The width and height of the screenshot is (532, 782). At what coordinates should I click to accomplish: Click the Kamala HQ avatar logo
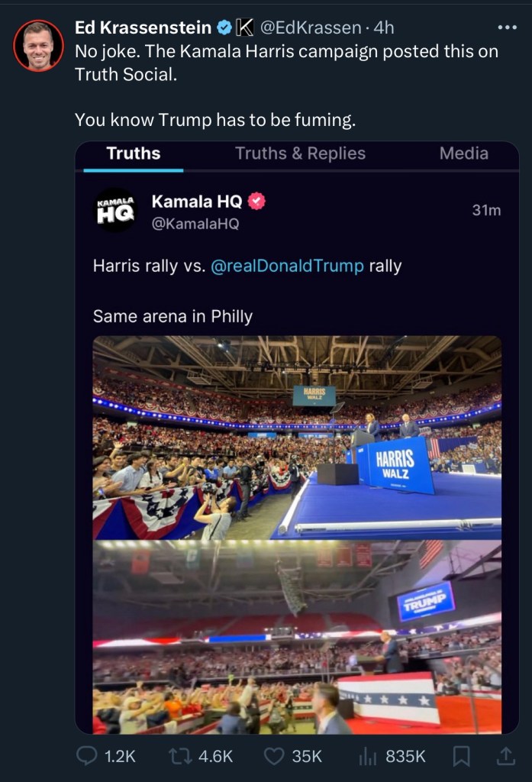pos(114,211)
